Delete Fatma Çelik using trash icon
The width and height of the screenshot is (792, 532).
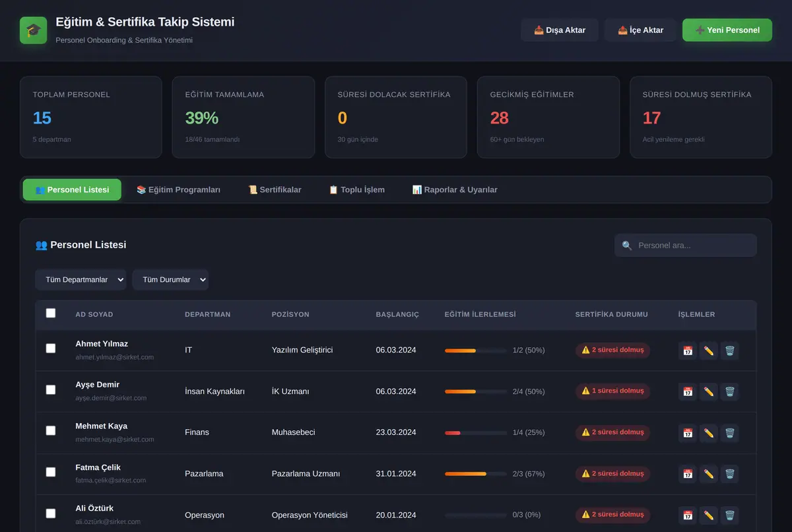[729, 474]
